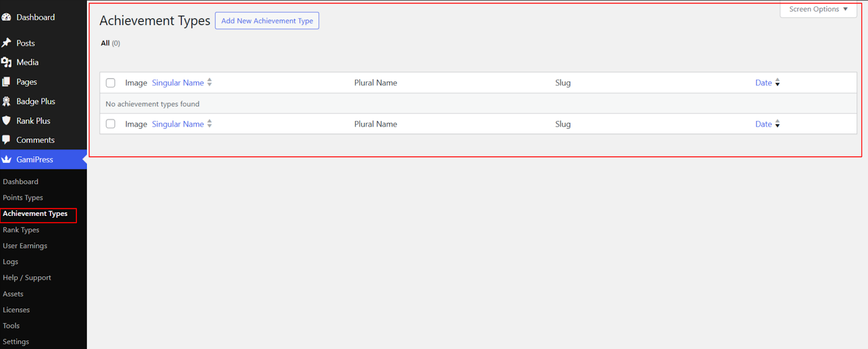Viewport: 868px width, 349px height.
Task: Sort by Date using header arrows
Action: [777, 83]
